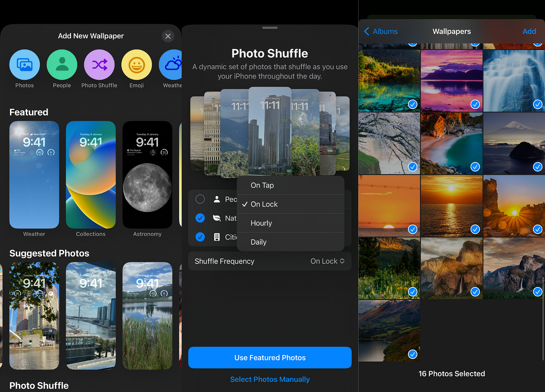Screen dimensions: 545x392
Task: Choose On Tap shuffle option
Action: tap(291, 185)
